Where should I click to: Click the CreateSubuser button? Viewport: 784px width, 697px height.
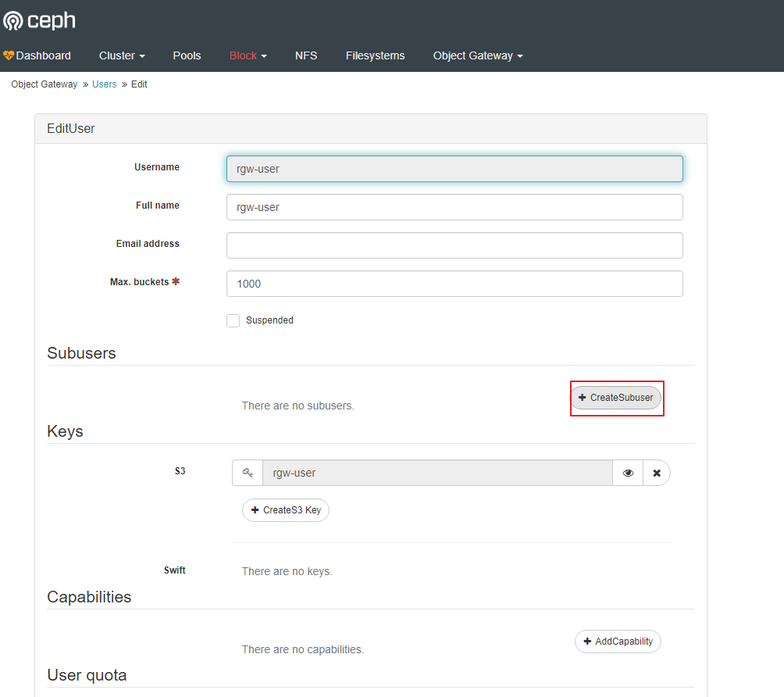tap(617, 398)
